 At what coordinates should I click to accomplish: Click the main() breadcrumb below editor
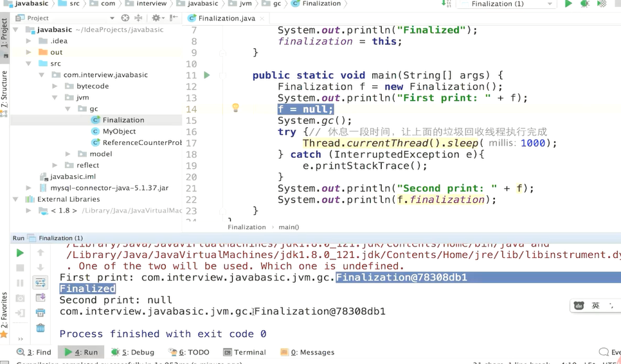coord(289,227)
